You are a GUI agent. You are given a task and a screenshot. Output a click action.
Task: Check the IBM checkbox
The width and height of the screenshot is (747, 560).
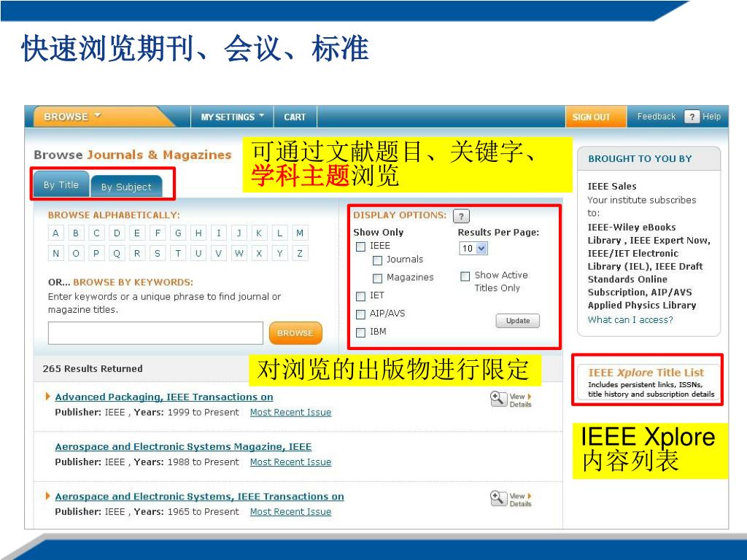360,332
